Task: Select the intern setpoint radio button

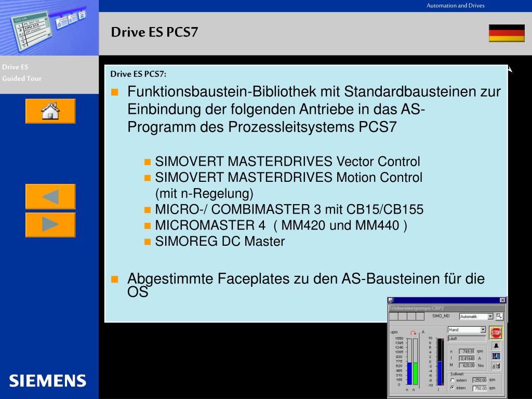Action: point(453,388)
